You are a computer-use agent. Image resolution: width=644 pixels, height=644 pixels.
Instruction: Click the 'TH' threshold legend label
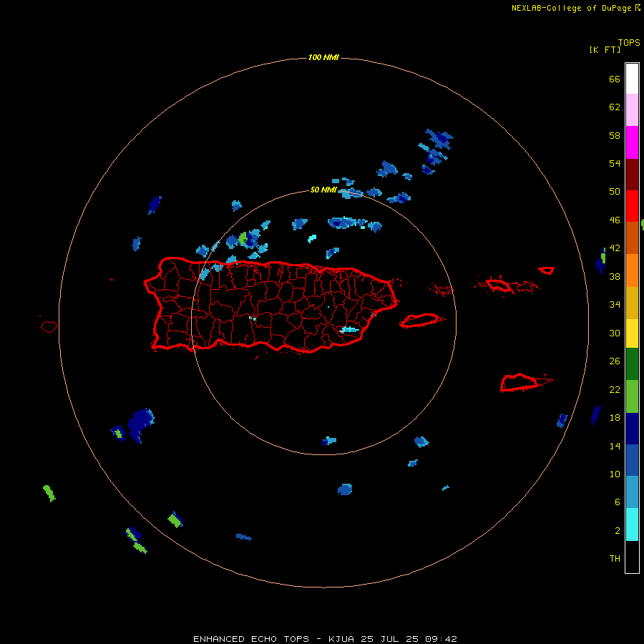615,559
